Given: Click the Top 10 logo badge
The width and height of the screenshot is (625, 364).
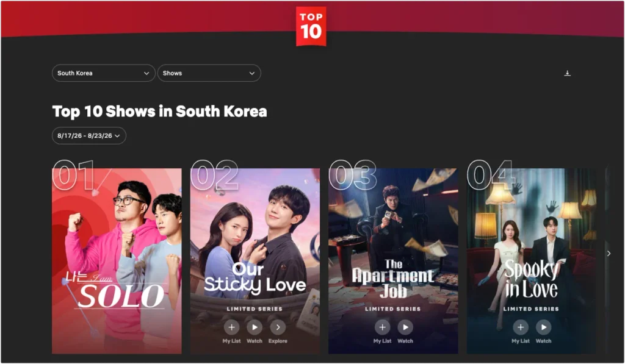Looking at the screenshot, I should (x=311, y=26).
